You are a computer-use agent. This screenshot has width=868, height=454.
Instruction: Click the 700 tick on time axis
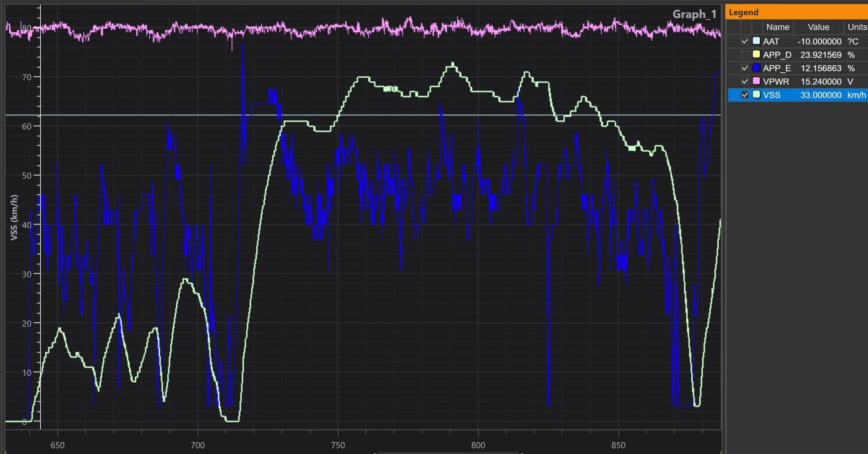point(198,445)
